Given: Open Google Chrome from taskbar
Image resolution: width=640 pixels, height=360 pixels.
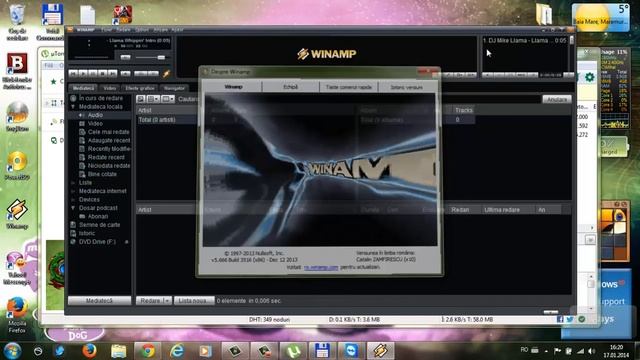Looking at the screenshot, I should click(x=147, y=351).
